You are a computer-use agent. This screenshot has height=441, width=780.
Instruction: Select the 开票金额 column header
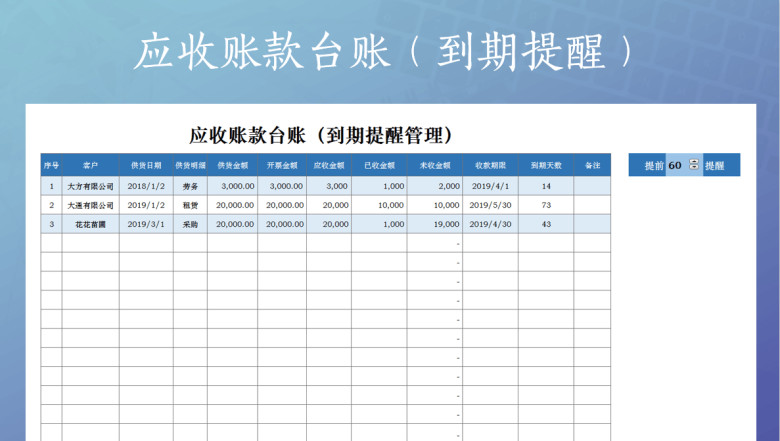pyautogui.click(x=282, y=165)
